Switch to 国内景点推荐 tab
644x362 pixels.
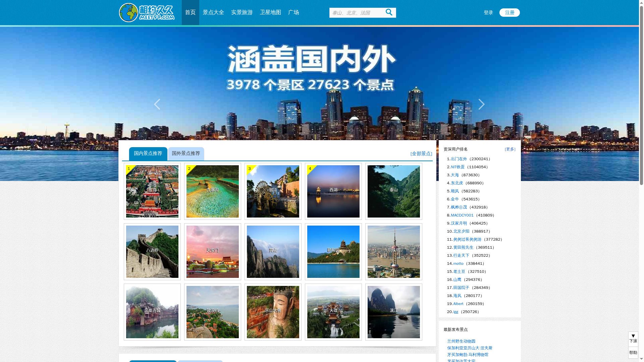pyautogui.click(x=148, y=154)
